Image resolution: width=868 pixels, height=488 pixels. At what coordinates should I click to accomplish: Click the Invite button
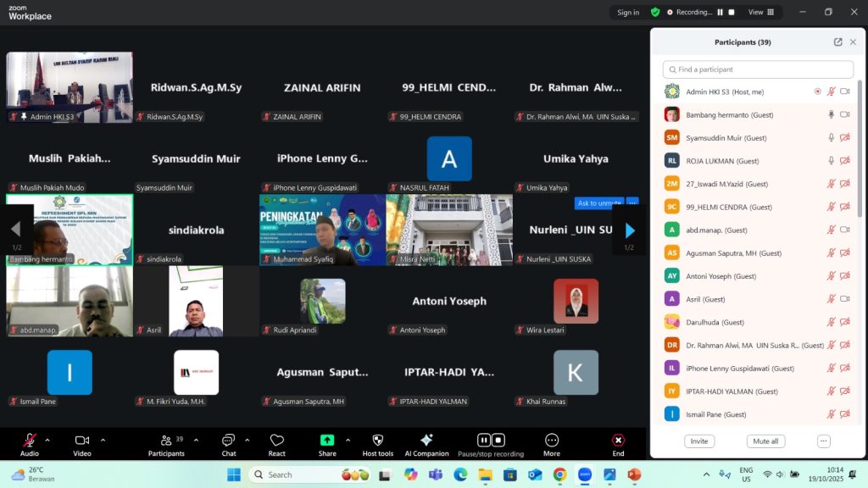699,441
